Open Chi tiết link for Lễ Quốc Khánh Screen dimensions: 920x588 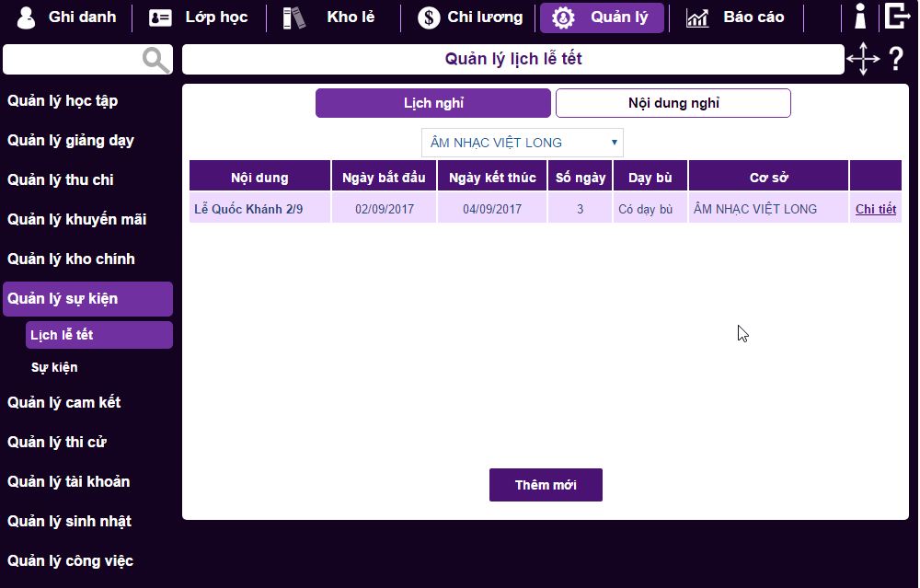coord(875,209)
